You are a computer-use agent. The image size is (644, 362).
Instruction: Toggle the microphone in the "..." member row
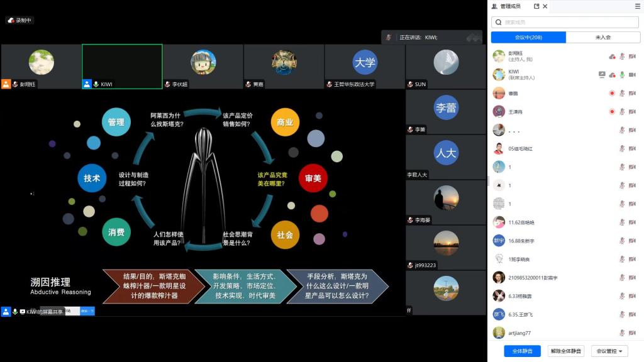click(x=622, y=130)
